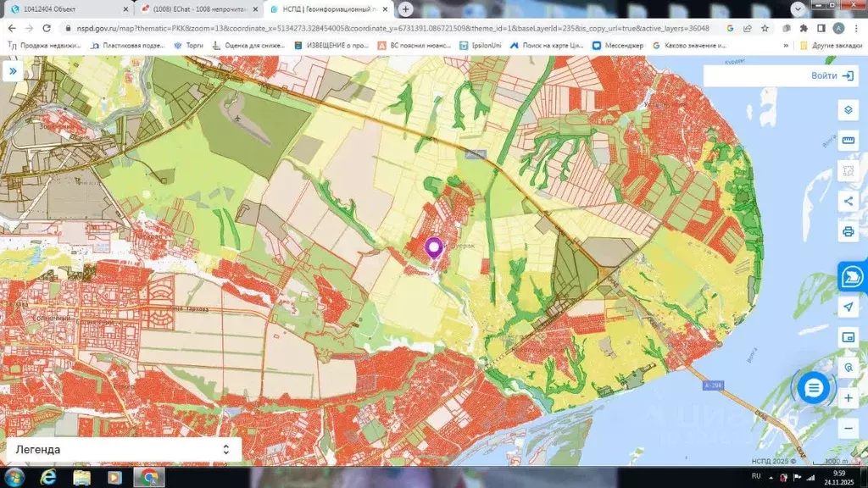Click the browser address bar URL

381,28
